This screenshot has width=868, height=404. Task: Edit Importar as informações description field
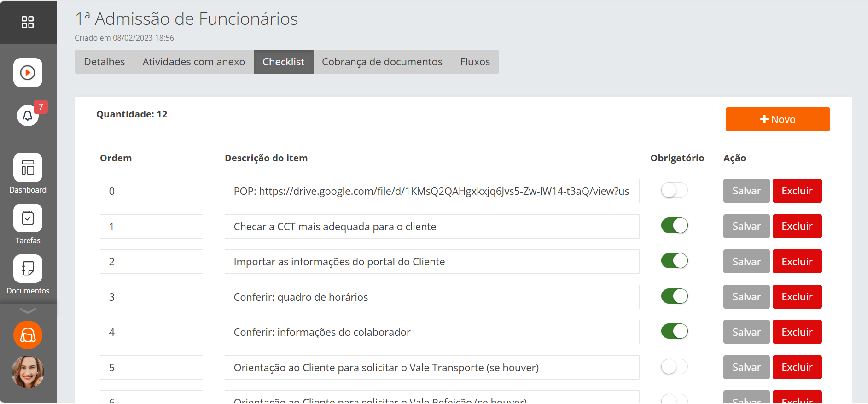[432, 261]
